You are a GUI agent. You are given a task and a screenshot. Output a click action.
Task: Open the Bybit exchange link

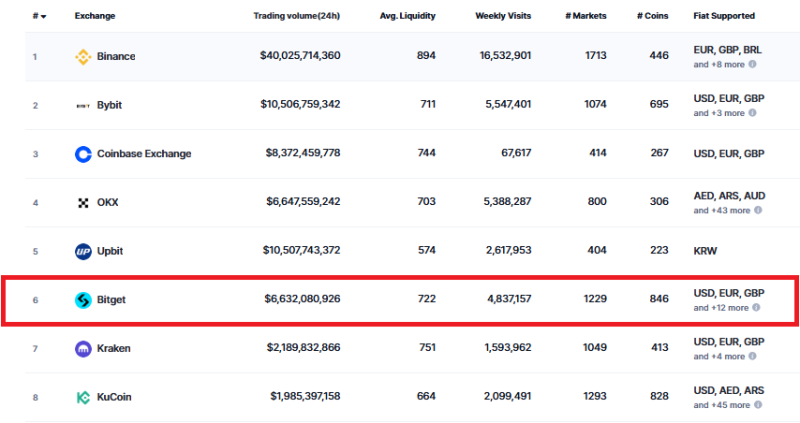[109, 105]
